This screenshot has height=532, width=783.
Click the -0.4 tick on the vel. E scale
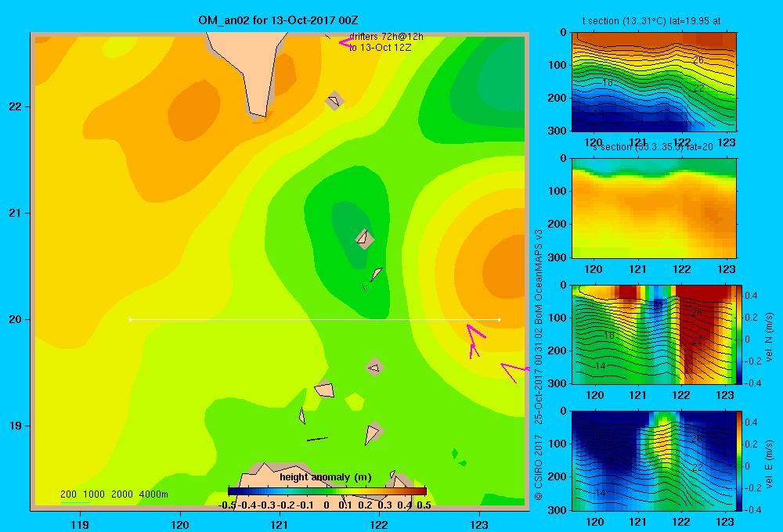751,509
